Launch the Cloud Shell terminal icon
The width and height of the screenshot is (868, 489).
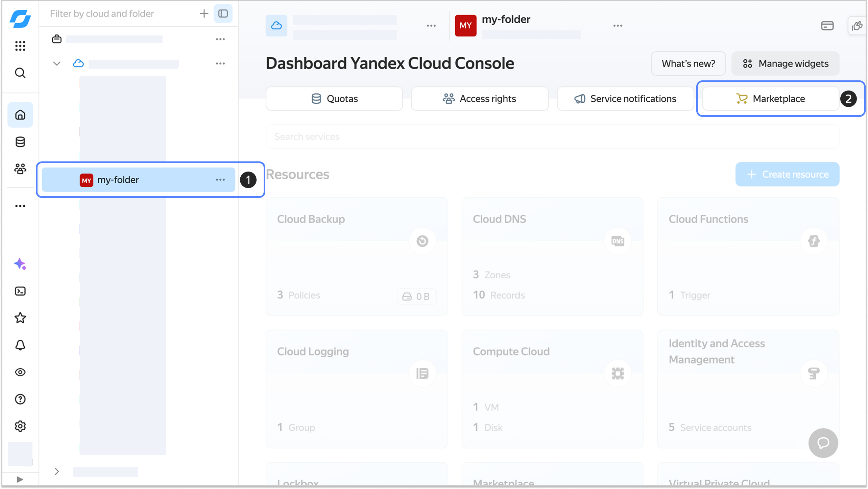(x=20, y=291)
